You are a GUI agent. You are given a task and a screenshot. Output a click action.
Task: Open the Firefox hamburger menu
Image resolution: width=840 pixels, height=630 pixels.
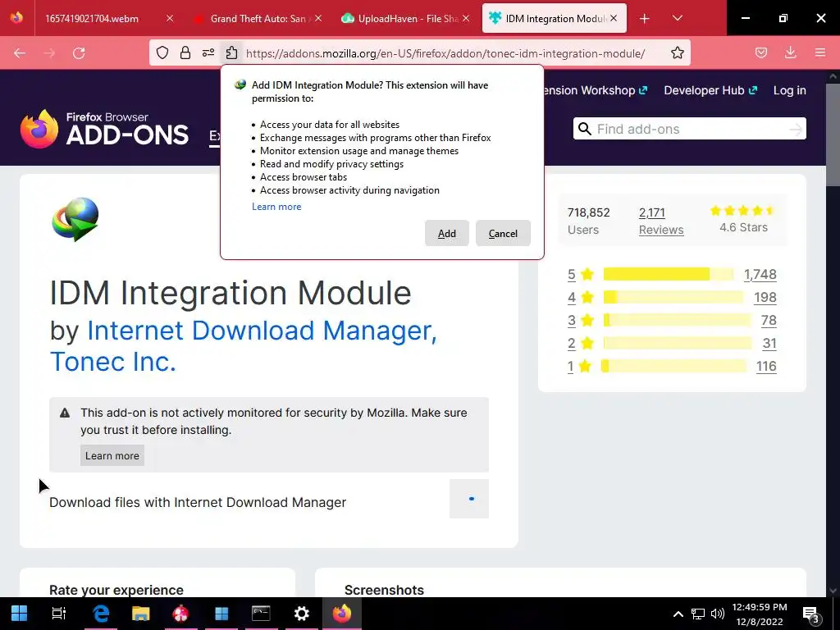tap(820, 52)
